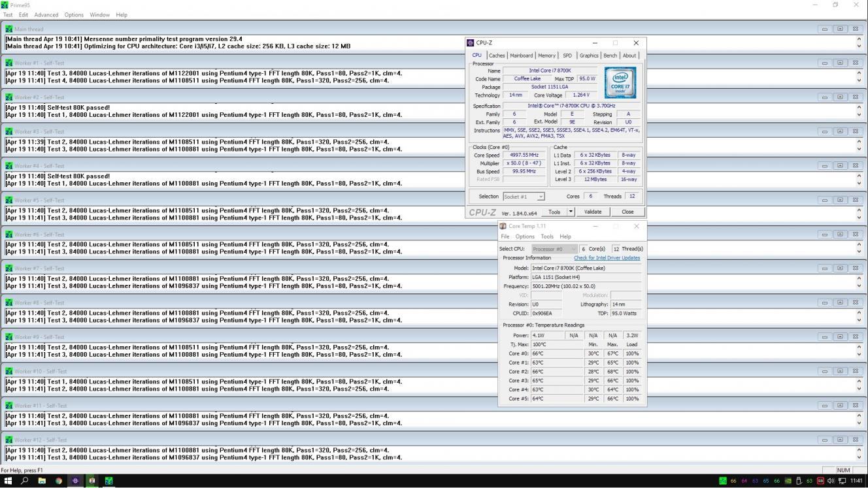
Task: Click the red SB tray icon
Action: [x=820, y=481]
